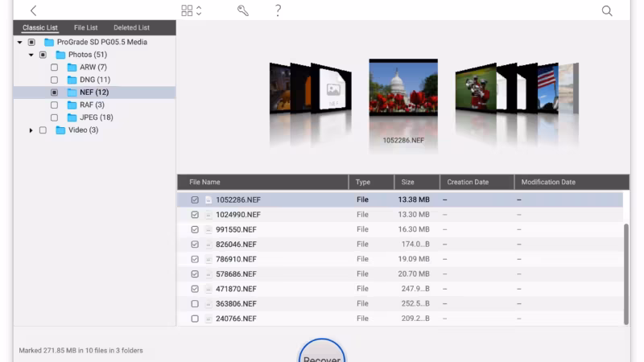This screenshot has height=362, width=644.
Task: Collapse the ProGrade SD PG05.5 Media tree node
Action: [19, 43]
